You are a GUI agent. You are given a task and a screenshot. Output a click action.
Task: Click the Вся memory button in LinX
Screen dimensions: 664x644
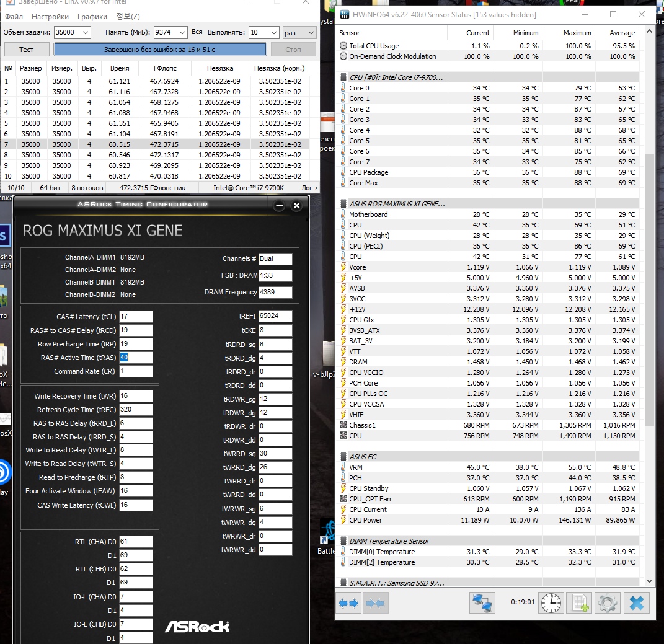(197, 32)
